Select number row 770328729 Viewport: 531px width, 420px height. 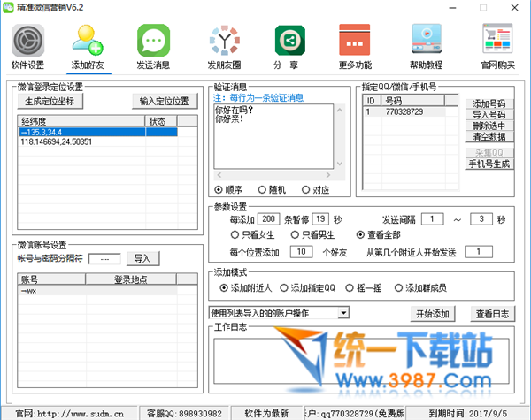(404, 111)
